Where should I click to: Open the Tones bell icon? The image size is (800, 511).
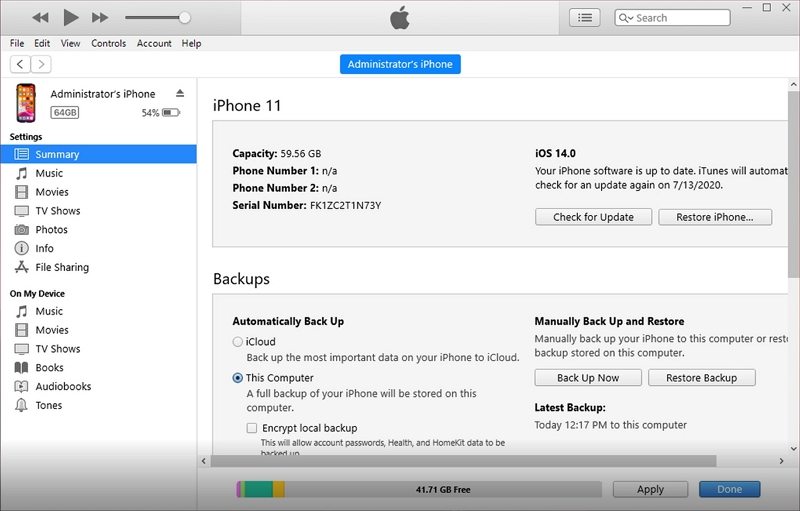pyautogui.click(x=21, y=405)
